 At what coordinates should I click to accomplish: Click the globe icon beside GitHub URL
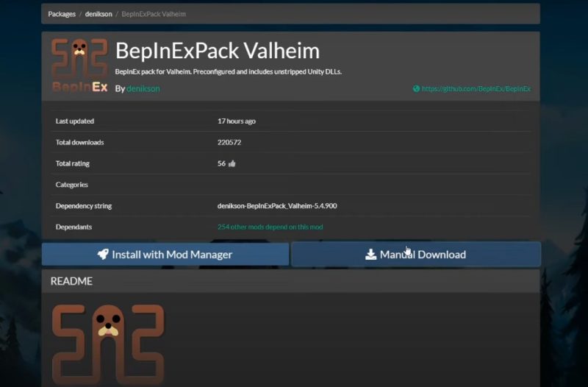click(416, 88)
